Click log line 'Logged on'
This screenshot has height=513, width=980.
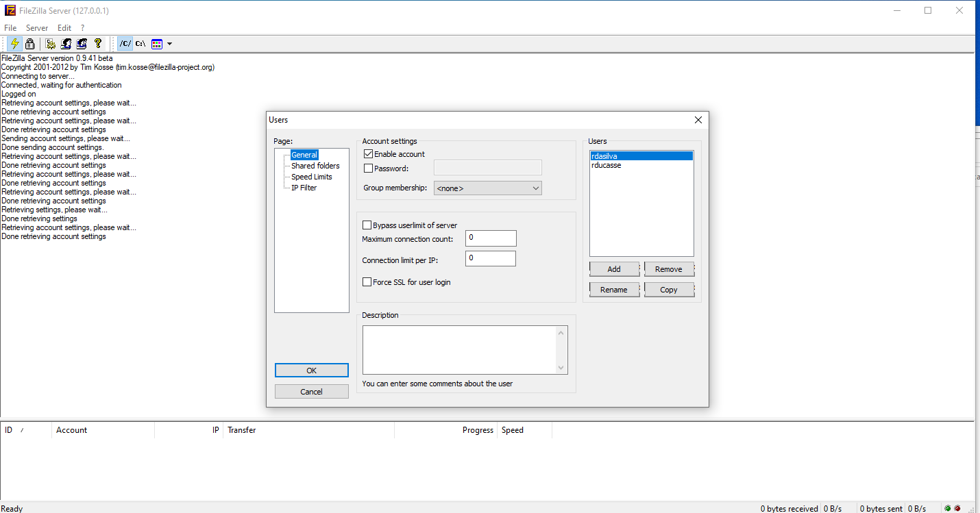pos(19,94)
